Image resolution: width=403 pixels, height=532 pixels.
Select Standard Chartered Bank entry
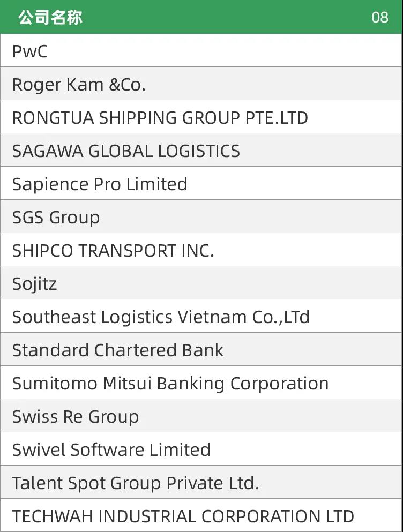pyautogui.click(x=202, y=349)
